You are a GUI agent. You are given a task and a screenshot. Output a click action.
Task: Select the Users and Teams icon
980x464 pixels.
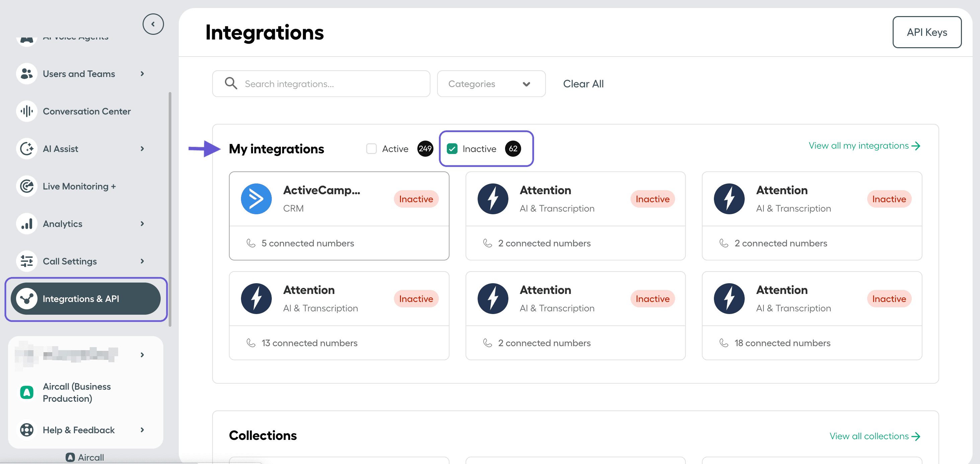26,73
